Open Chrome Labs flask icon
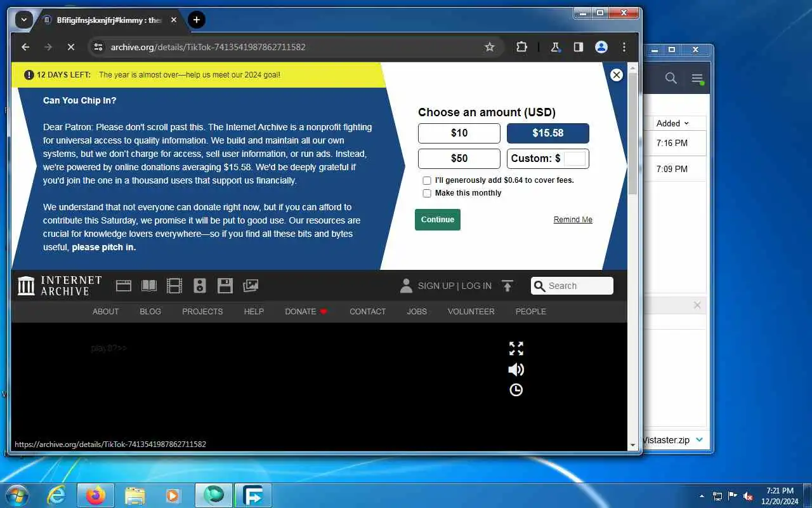Screen dimensions: 812x508 click(x=555, y=47)
